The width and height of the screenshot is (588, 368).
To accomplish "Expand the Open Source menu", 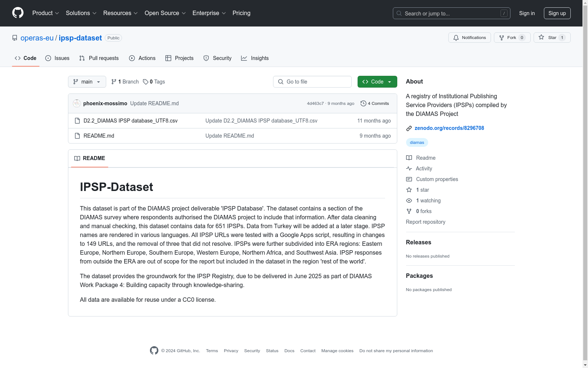I will 165,13.
